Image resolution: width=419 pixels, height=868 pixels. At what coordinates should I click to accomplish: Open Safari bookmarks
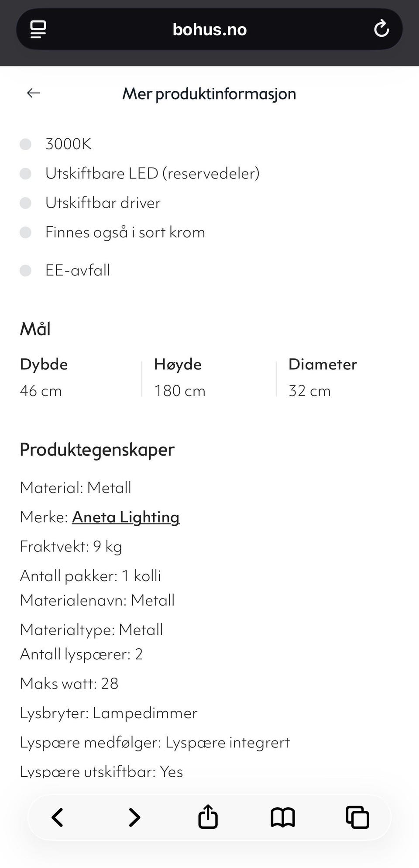pyautogui.click(x=283, y=817)
